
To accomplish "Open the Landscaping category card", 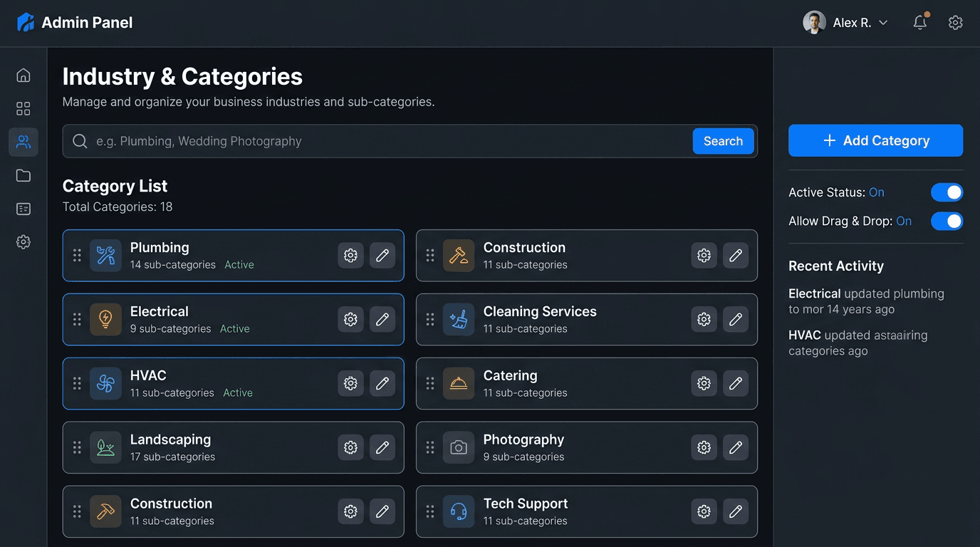I will click(214, 447).
